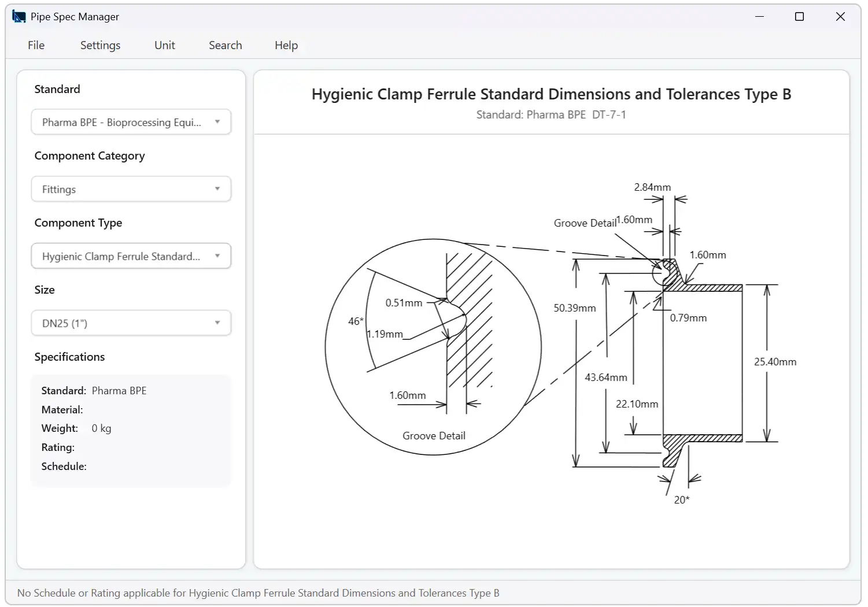Screen dimensions: 868x607
Task: Click the Groove Detail caption inside the circle
Action: pos(434,436)
